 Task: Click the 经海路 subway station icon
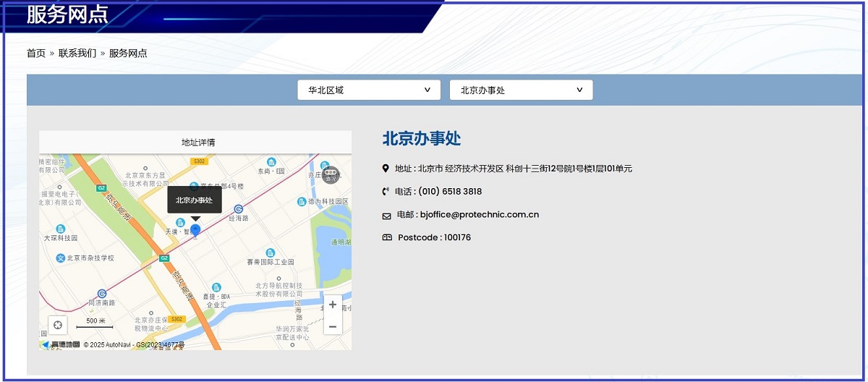tap(239, 208)
